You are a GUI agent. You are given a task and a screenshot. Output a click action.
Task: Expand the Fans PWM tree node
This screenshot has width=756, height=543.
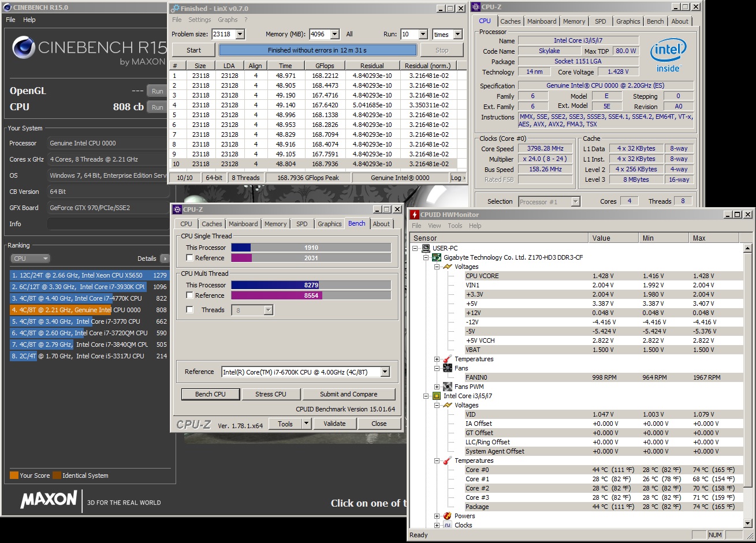(437, 387)
